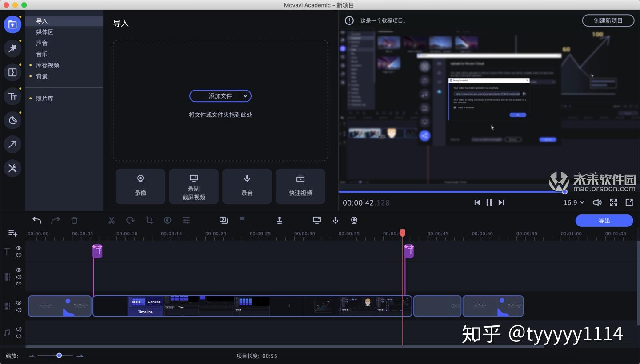Rotate the clip using the rotate icon
The height and width of the screenshot is (364, 640).
point(130,220)
